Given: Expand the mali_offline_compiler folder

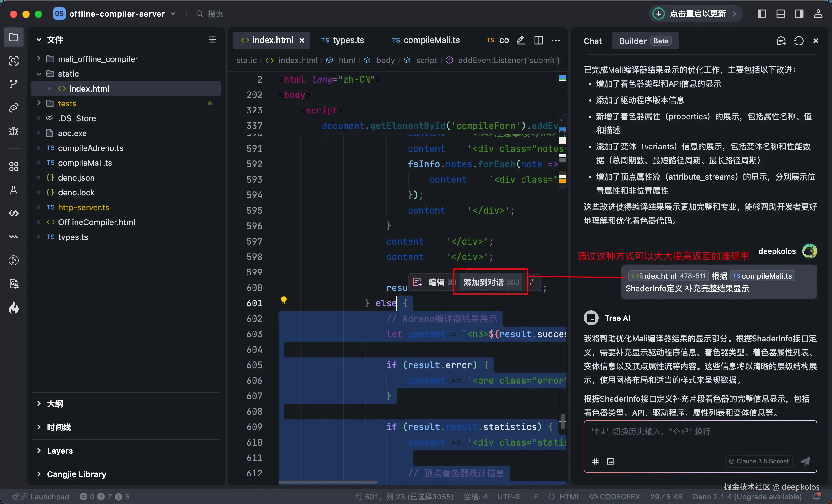Looking at the screenshot, I should tap(98, 59).
